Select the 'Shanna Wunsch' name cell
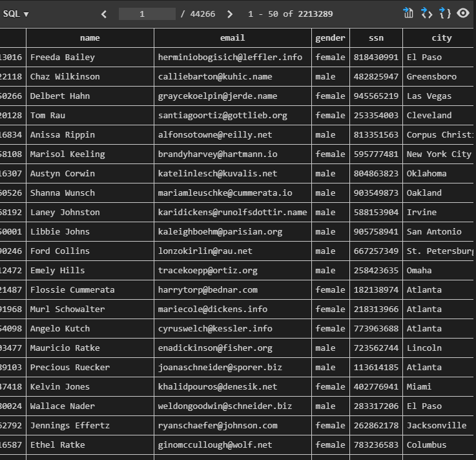The image size is (476, 460). click(x=90, y=193)
